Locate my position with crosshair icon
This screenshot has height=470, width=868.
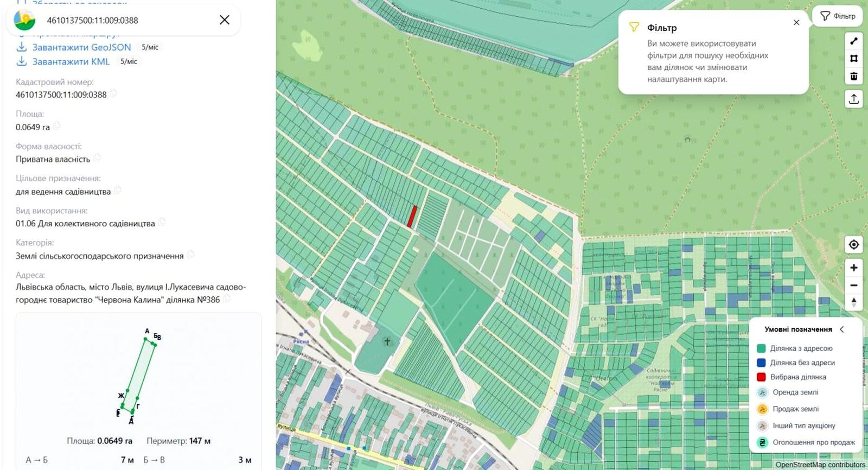[x=854, y=245]
